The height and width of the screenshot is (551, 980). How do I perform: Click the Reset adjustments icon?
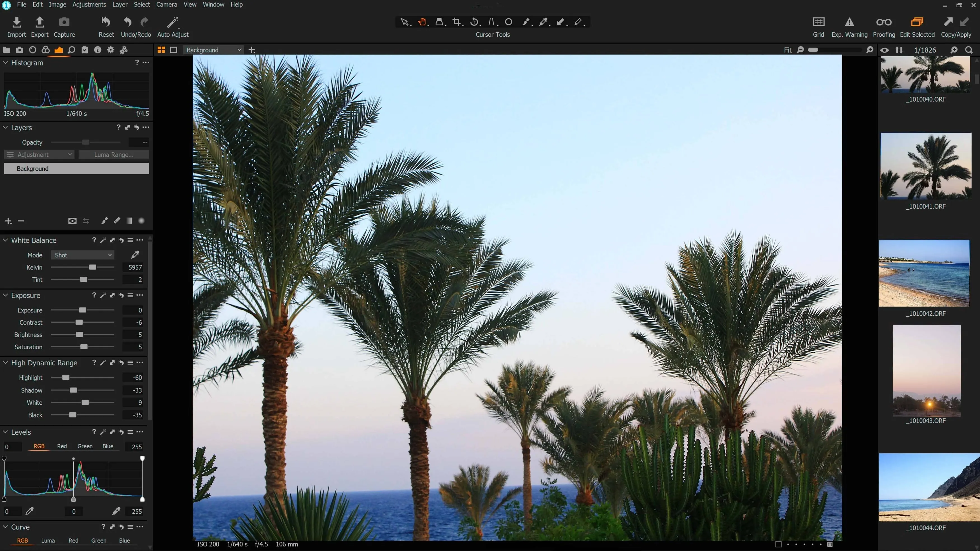(x=106, y=22)
